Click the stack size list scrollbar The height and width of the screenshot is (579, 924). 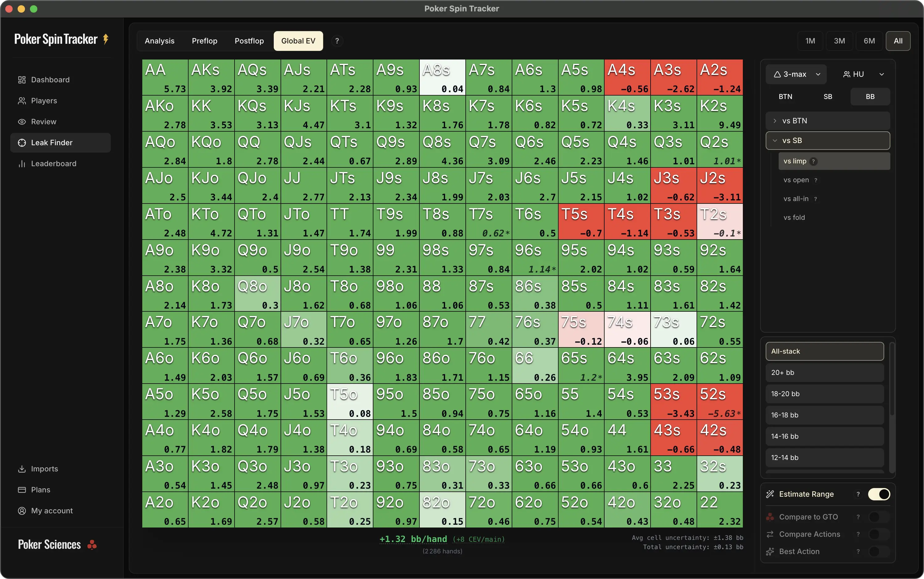click(x=892, y=379)
